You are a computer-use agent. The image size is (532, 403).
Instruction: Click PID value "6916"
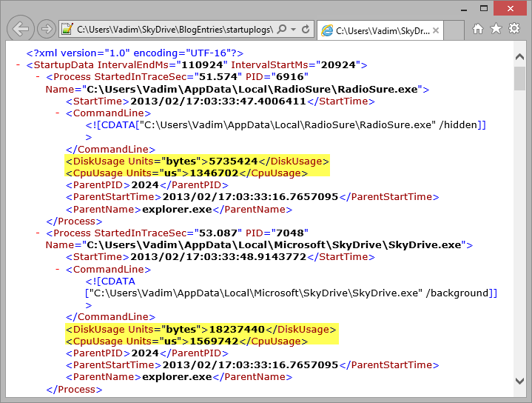(x=290, y=77)
